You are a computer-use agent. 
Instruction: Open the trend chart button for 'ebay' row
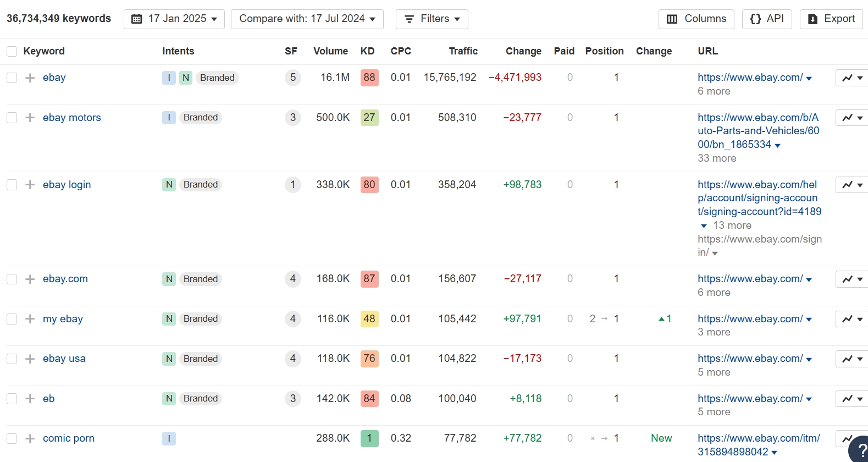pos(852,78)
